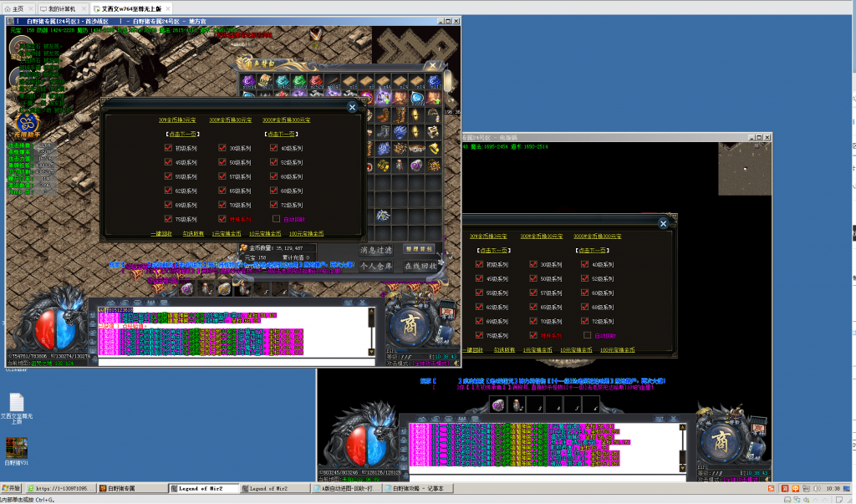The height and width of the screenshot is (504, 856).
Task: Open 白野猪攻略 - 记事本 from taskbar
Action: pos(419,488)
